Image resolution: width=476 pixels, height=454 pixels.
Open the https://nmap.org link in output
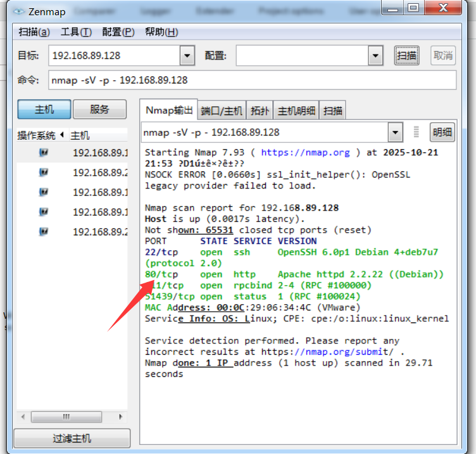(305, 152)
